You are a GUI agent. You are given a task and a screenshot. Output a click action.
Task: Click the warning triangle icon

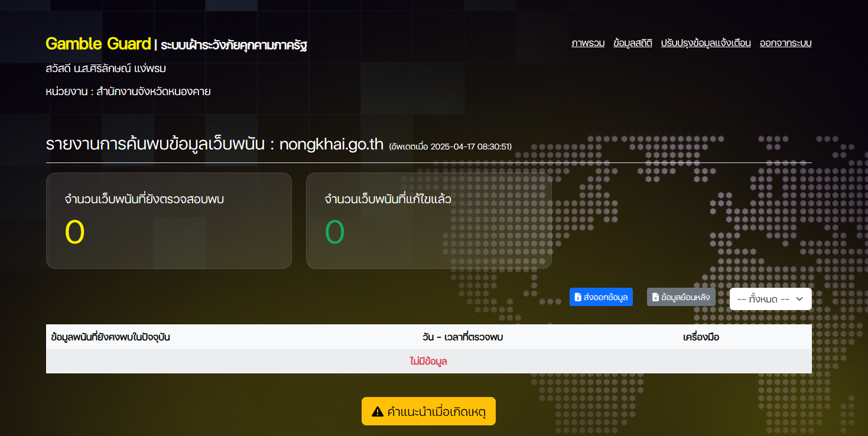pyautogui.click(x=378, y=412)
